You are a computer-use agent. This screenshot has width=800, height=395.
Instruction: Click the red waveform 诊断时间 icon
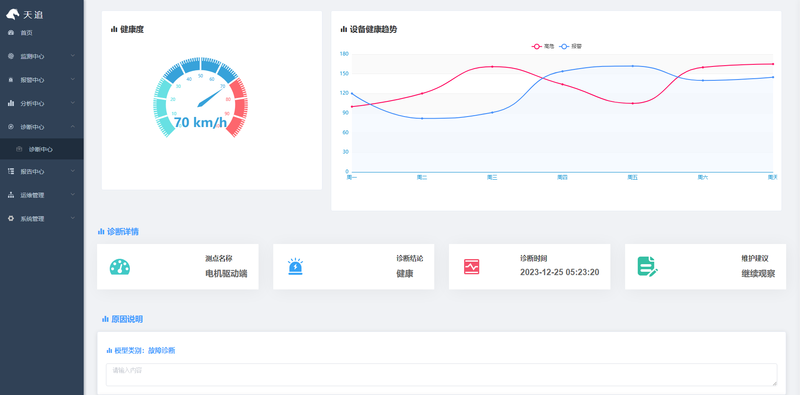point(471,266)
